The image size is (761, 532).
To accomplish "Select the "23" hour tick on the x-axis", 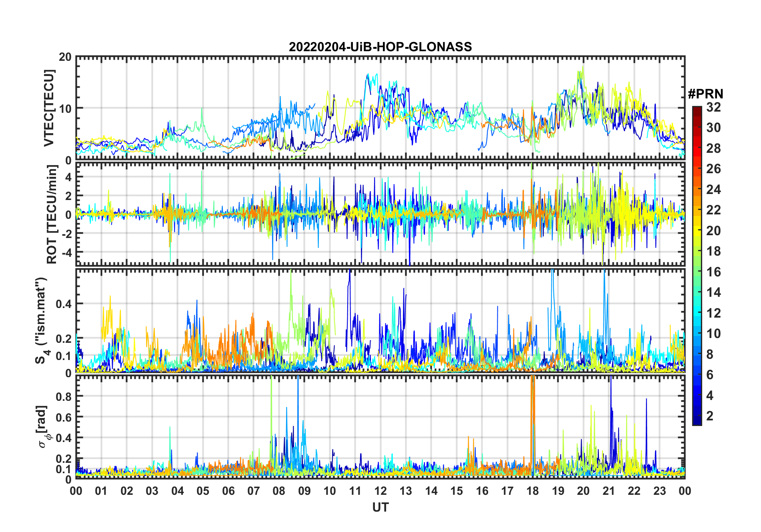I will tap(659, 491).
